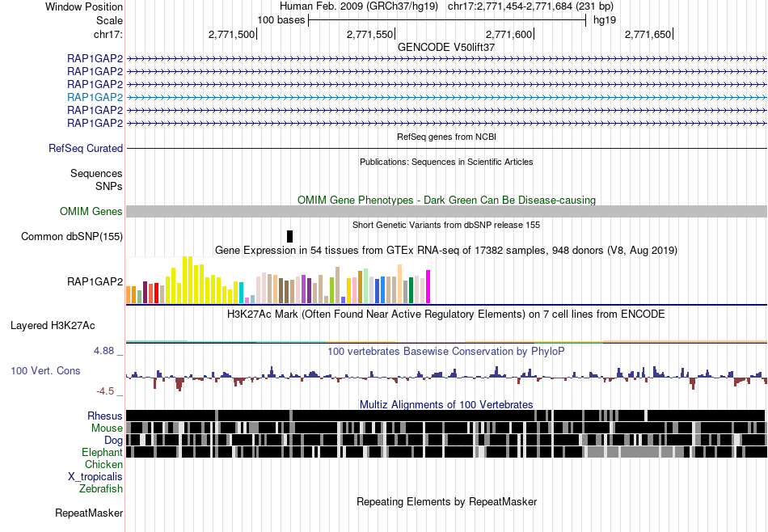Click the RAP1GAP2 label beside the GTEx bars

95,281
